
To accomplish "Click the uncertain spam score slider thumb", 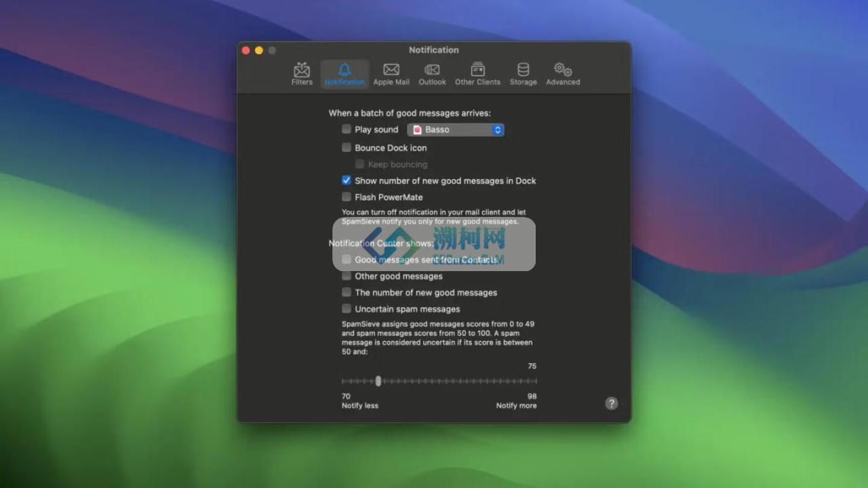I will tap(378, 381).
